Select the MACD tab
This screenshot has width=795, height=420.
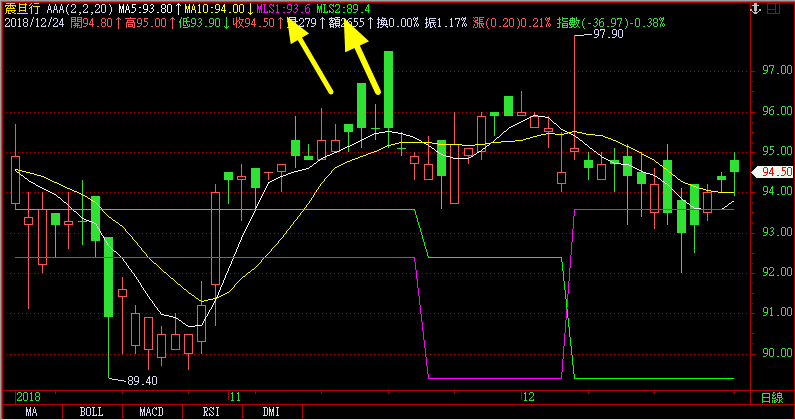(152, 412)
